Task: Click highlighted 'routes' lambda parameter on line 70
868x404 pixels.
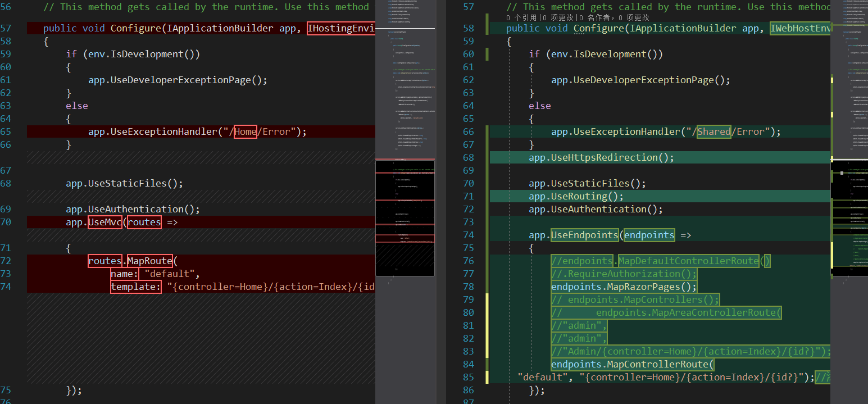Action: pyautogui.click(x=144, y=222)
